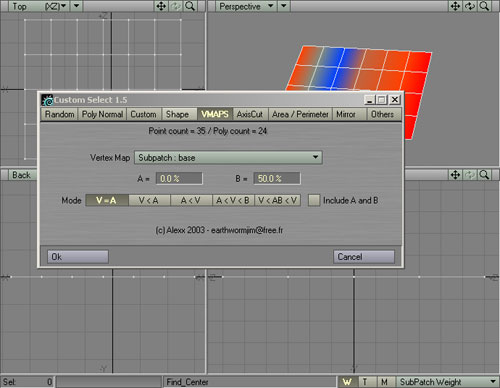The height and width of the screenshot is (388, 500).
Task: Click the Cancel button
Action: click(364, 257)
